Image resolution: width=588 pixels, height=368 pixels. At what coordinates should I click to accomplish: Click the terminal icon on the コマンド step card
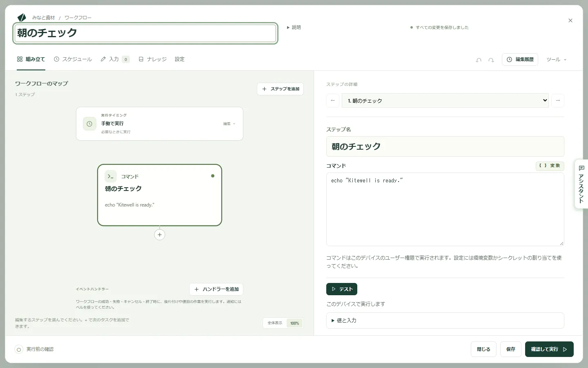pyautogui.click(x=111, y=176)
